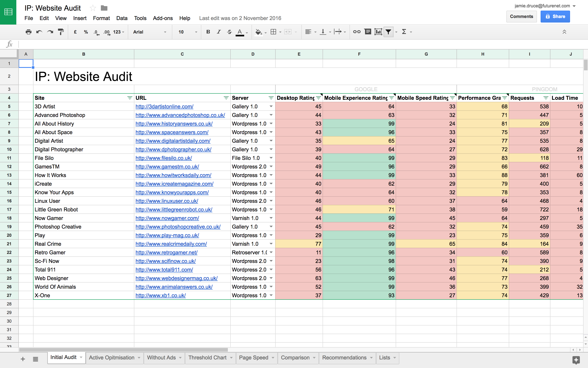The width and height of the screenshot is (588, 368).
Task: Select column F header
Action: (x=359, y=54)
